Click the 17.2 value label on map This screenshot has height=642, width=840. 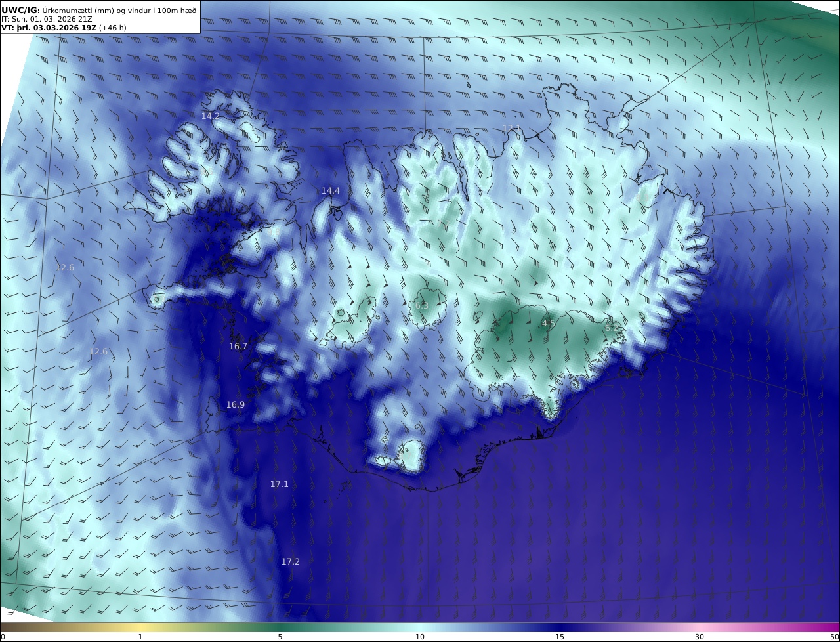point(290,562)
